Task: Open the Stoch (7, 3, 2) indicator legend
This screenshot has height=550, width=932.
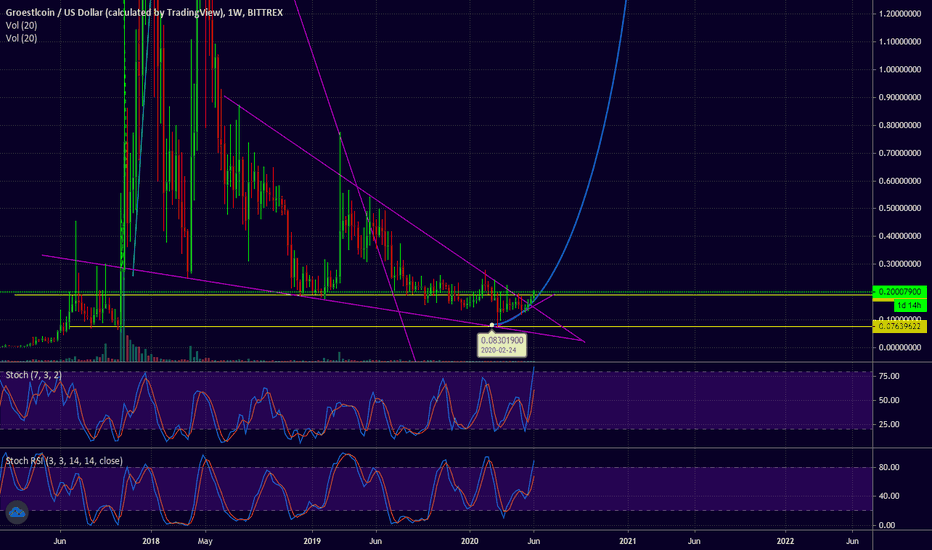Action: (33, 375)
